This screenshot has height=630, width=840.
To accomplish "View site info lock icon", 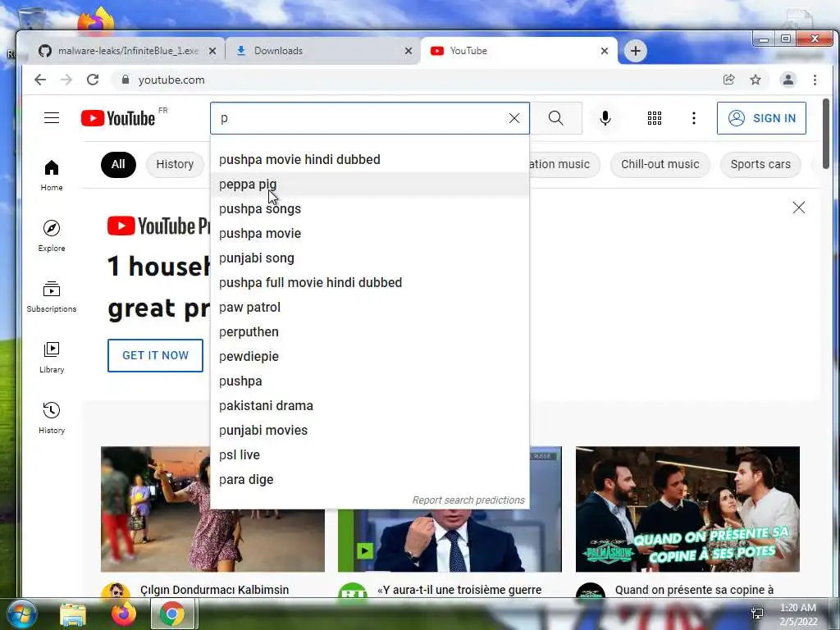I will point(126,80).
